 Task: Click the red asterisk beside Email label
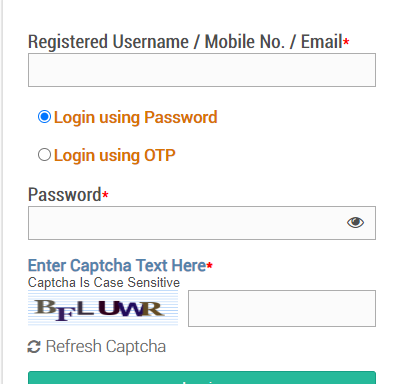tap(346, 42)
